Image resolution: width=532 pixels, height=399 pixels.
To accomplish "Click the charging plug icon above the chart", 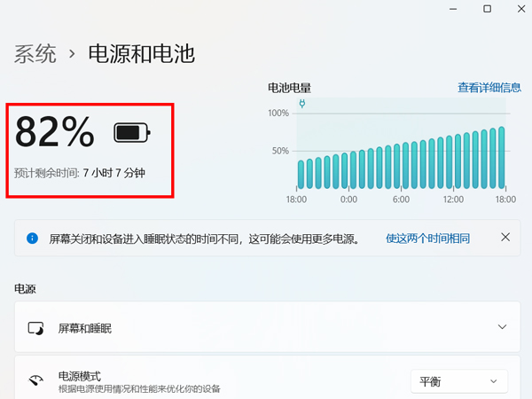I will point(301,104).
